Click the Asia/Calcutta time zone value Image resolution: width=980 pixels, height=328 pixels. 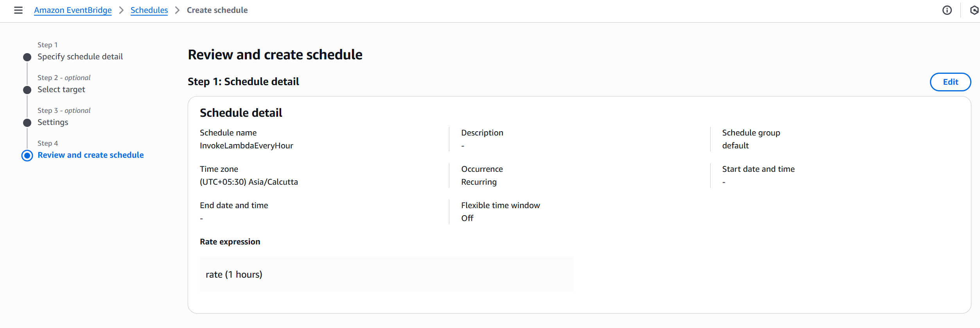[x=249, y=182]
